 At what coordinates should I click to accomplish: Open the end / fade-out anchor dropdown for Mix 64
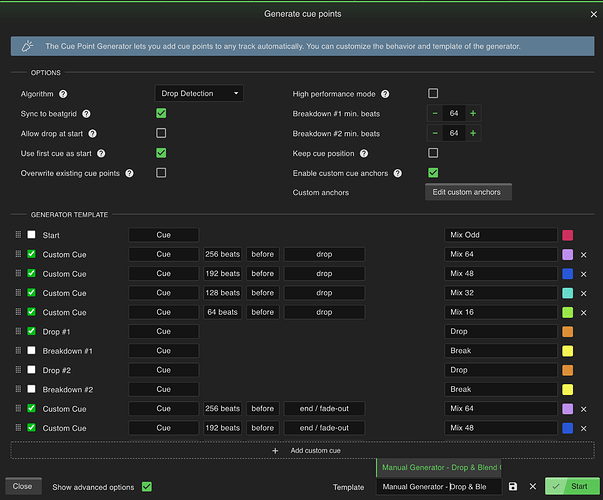pos(324,409)
